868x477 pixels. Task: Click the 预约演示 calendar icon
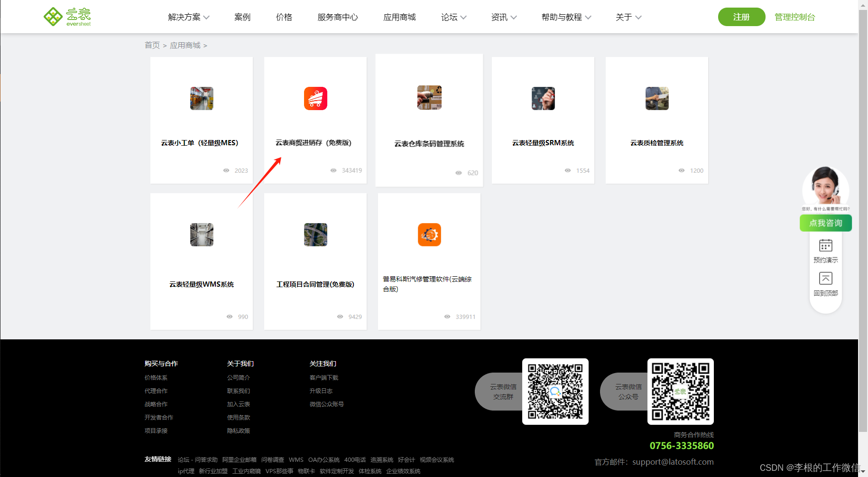(826, 245)
